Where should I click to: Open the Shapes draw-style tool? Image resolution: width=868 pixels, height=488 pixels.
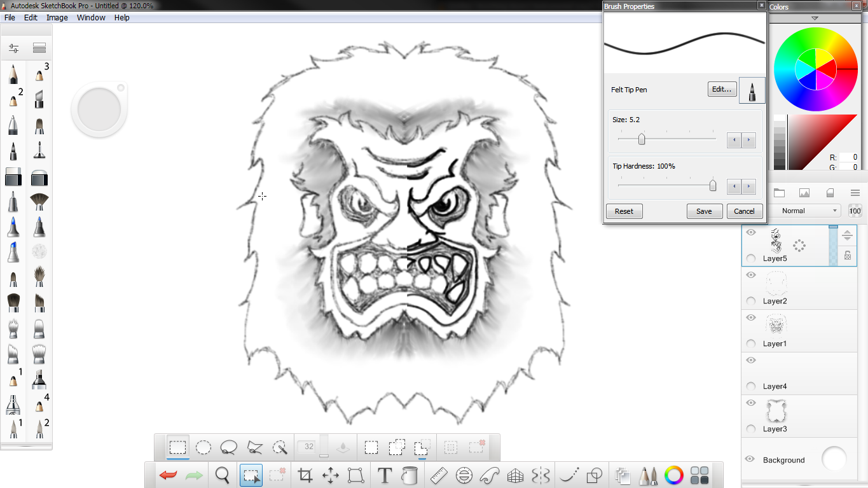click(x=595, y=475)
